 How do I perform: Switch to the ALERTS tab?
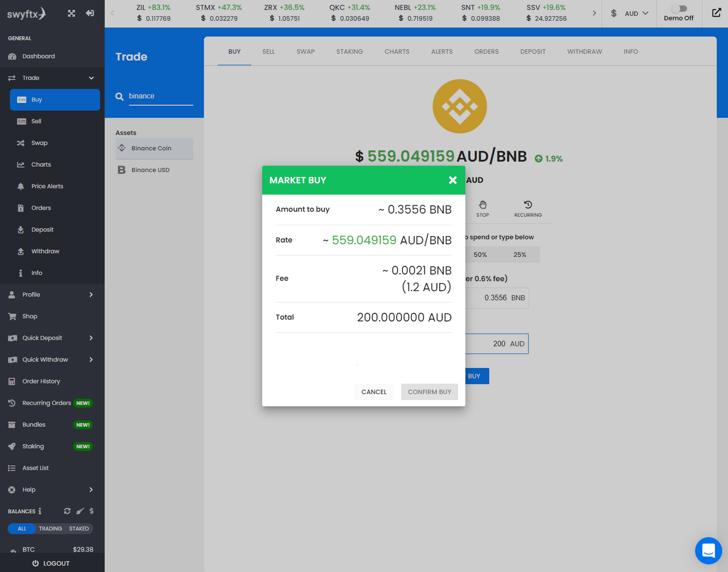pyautogui.click(x=442, y=51)
